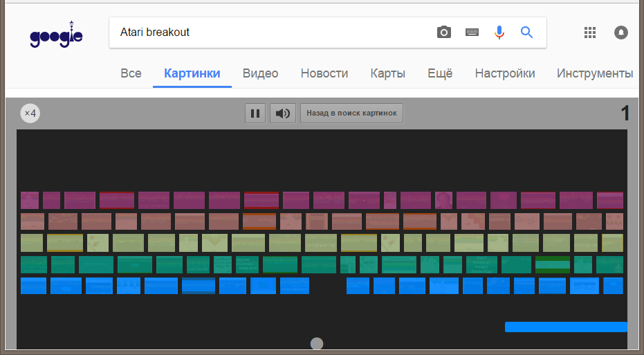Pause the Breakout game
Screen dimensions: 644x355
coord(255,113)
